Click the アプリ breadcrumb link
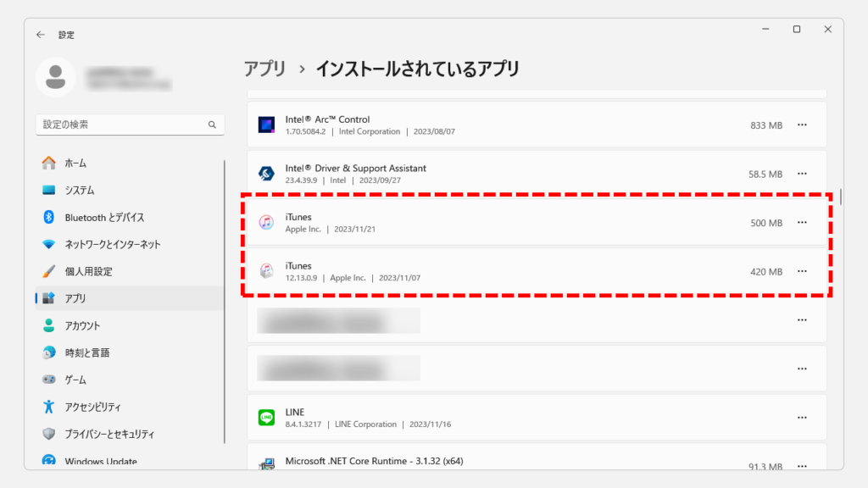Viewport: 868px width, 488px height. point(264,69)
